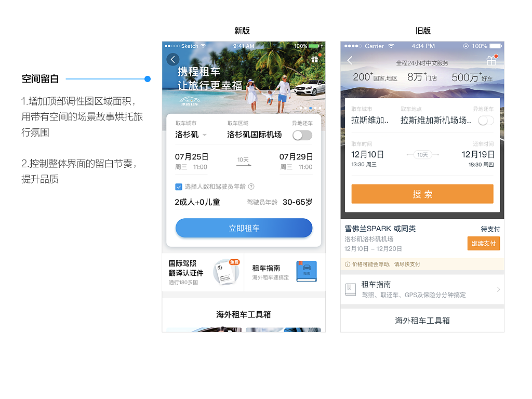Click the info icon in price warning bar
This screenshot has height=399, width=532.
[348, 264]
